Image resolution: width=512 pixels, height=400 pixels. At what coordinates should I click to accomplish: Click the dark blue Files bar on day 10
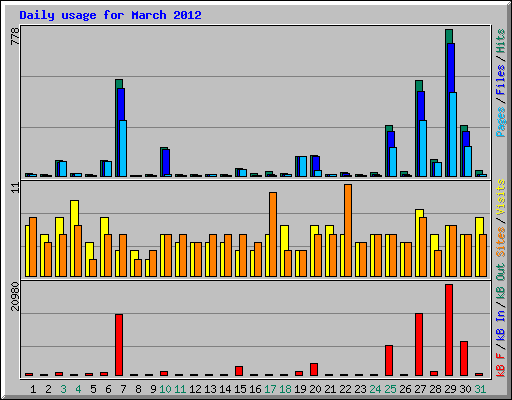click(x=166, y=161)
